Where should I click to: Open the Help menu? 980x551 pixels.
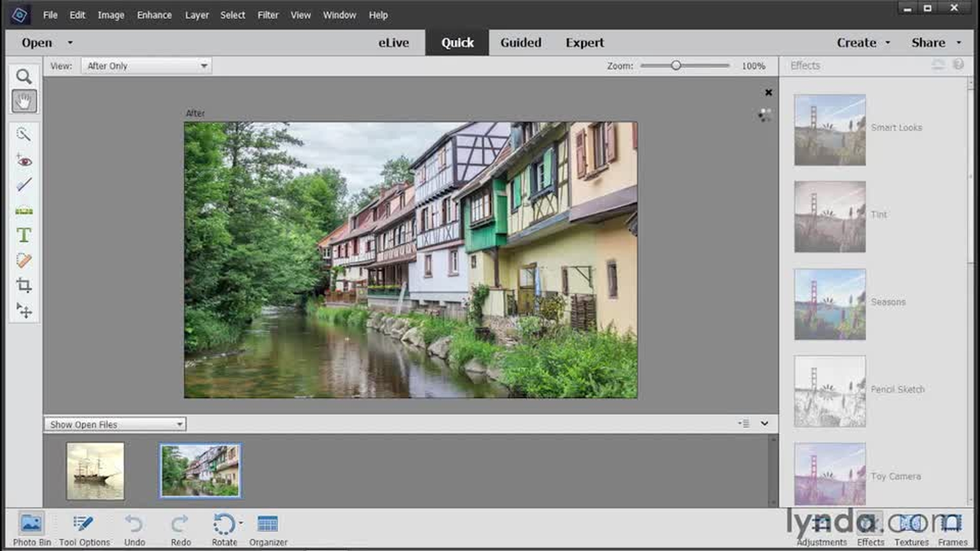[378, 15]
